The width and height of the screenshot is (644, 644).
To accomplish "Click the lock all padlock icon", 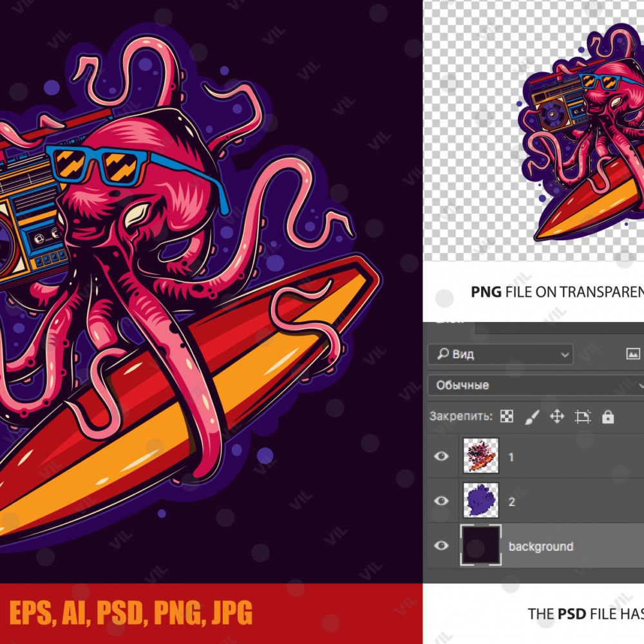I will pyautogui.click(x=608, y=417).
